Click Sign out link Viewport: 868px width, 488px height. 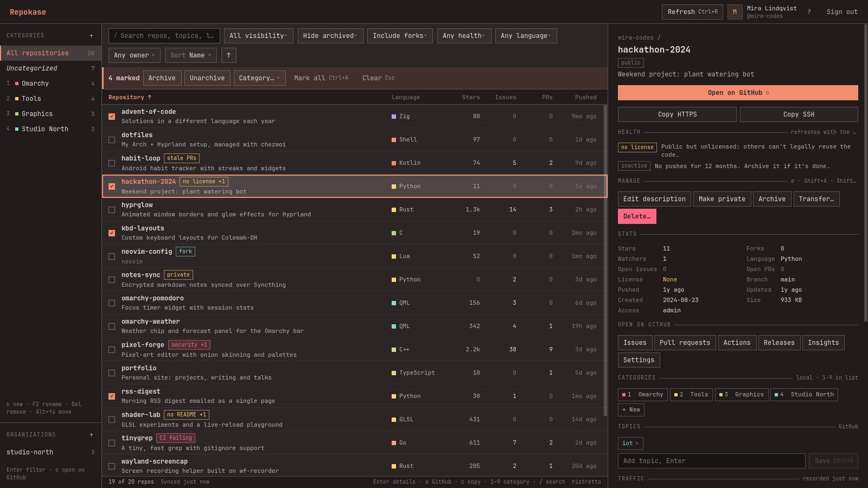click(x=842, y=12)
